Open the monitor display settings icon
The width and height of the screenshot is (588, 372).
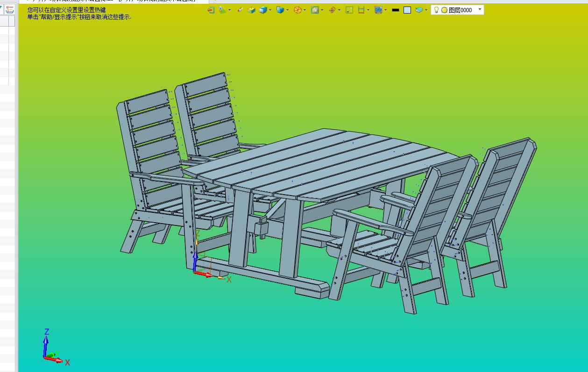(378, 10)
